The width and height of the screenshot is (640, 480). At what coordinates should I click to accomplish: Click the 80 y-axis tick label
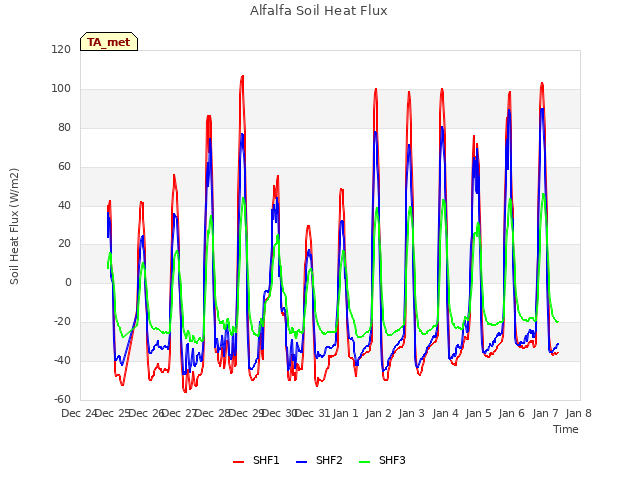[x=64, y=127]
